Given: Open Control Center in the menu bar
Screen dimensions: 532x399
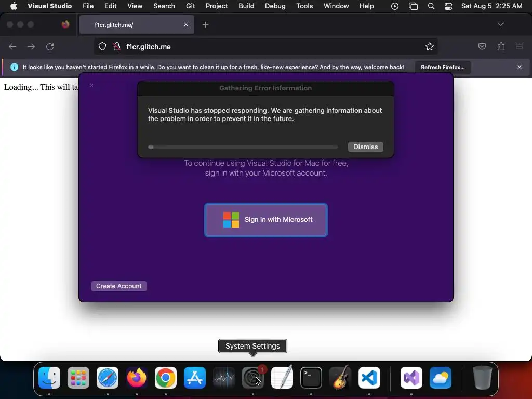Looking at the screenshot, I should pos(448,6).
